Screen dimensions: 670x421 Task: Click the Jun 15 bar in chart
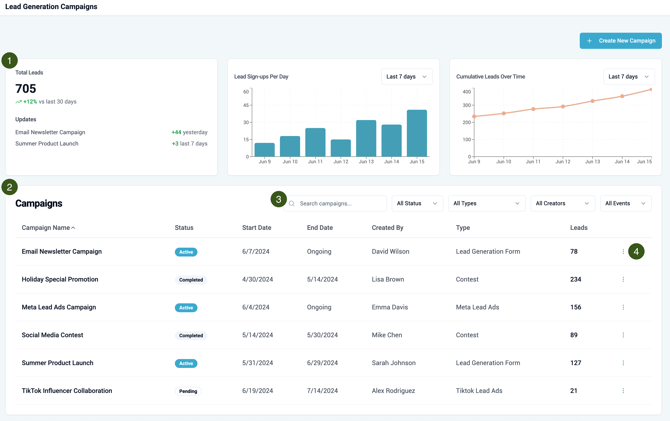click(x=417, y=132)
